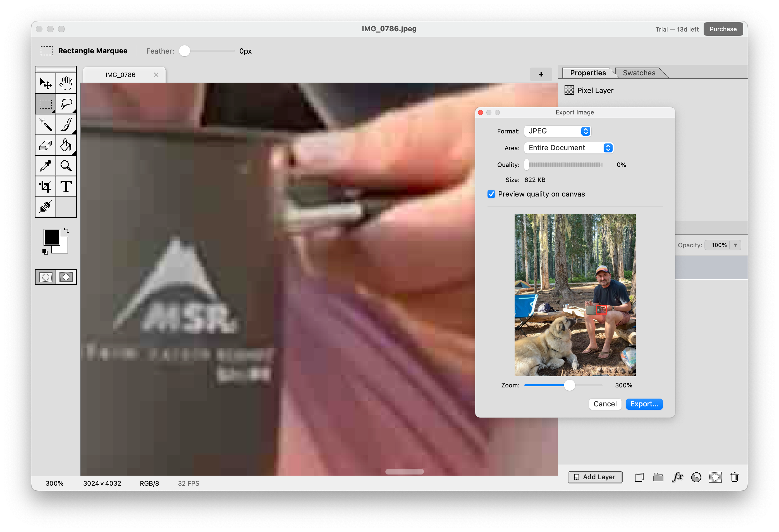Image resolution: width=779 pixels, height=532 pixels.
Task: Expand the Opacity dropdown arrow
Action: (735, 245)
